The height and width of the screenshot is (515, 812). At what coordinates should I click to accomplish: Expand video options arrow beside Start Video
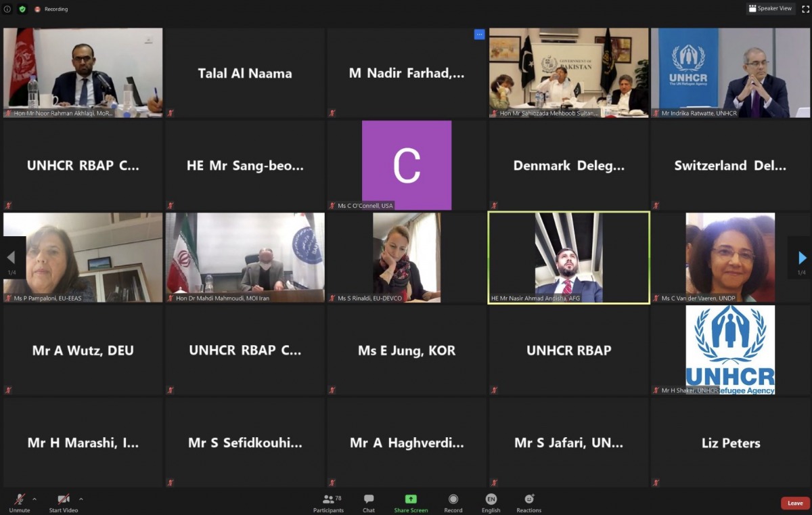pyautogui.click(x=81, y=499)
